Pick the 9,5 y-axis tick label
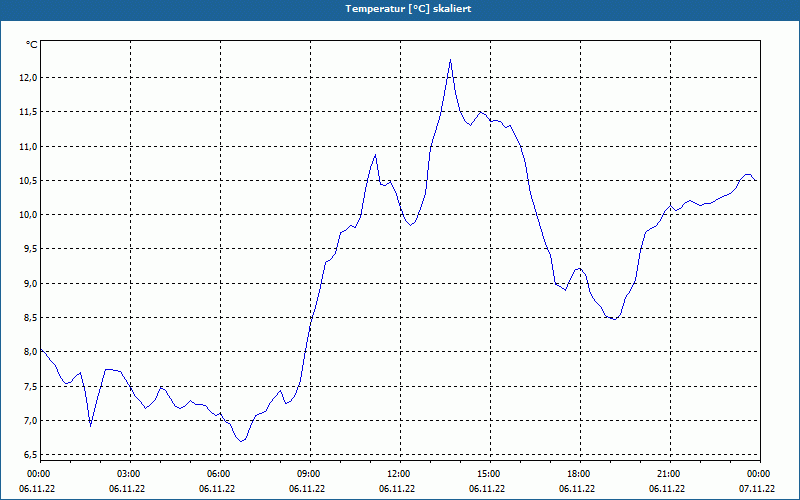Image resolution: width=800 pixels, height=500 pixels. pyautogui.click(x=30, y=249)
